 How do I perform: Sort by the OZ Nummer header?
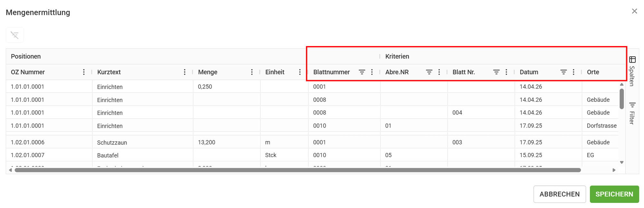[x=28, y=72]
